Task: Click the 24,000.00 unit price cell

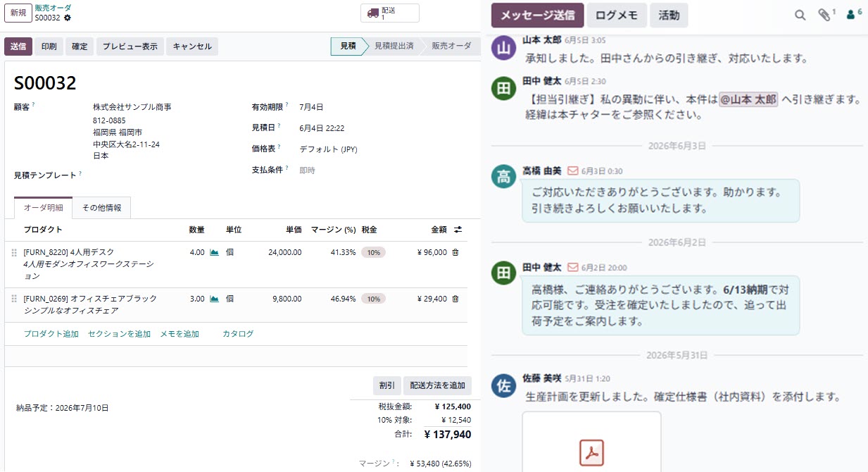Action: (x=285, y=252)
